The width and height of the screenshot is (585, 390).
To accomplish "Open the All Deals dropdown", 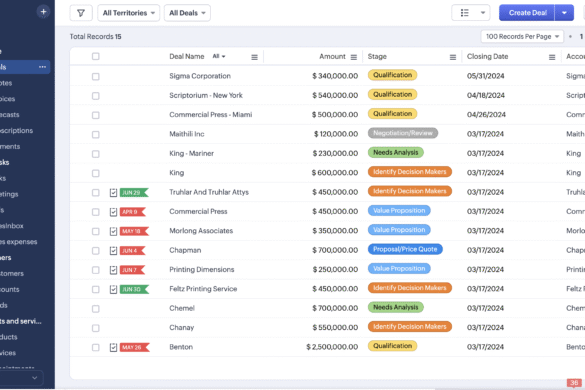I will click(187, 13).
